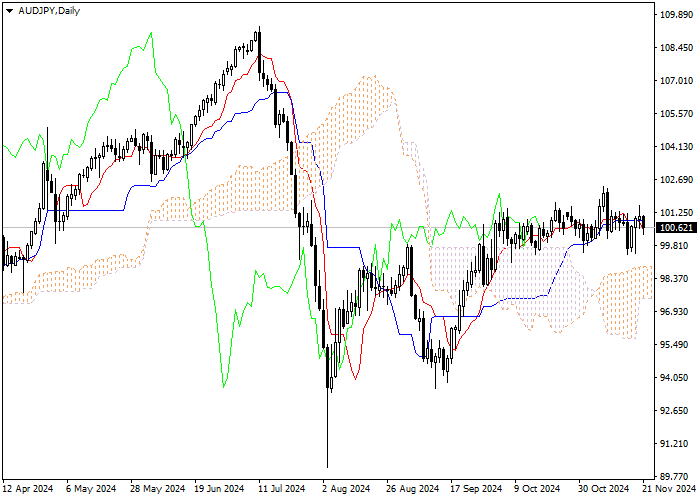Image resolution: width=700 pixels, height=500 pixels.
Task: Select the current price label 100.621
Action: coord(676,228)
